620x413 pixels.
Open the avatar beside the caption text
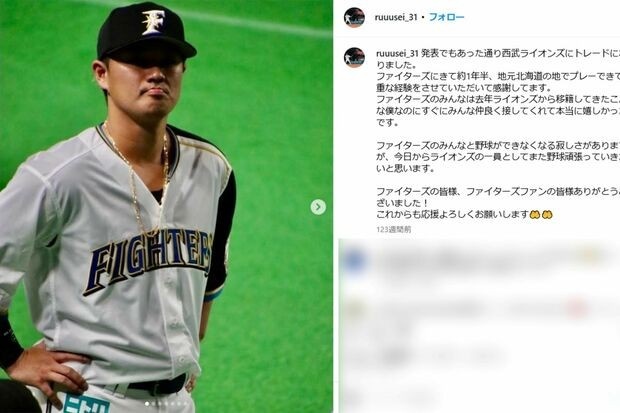354,58
